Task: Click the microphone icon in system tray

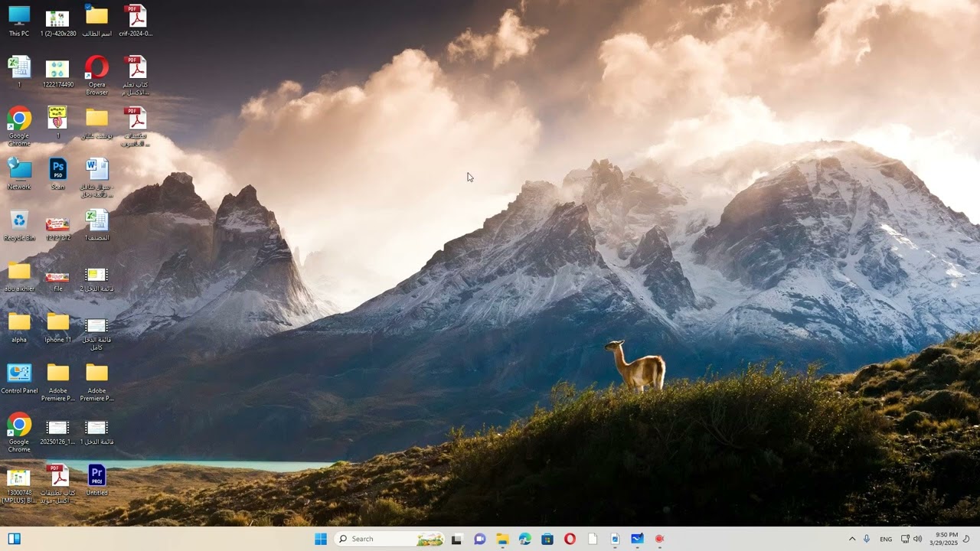Action: pyautogui.click(x=867, y=539)
